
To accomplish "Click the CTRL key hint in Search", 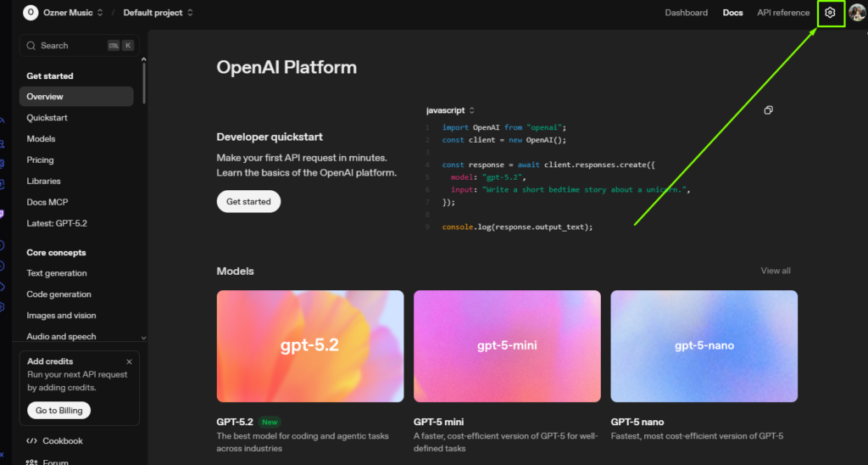I will tap(114, 46).
